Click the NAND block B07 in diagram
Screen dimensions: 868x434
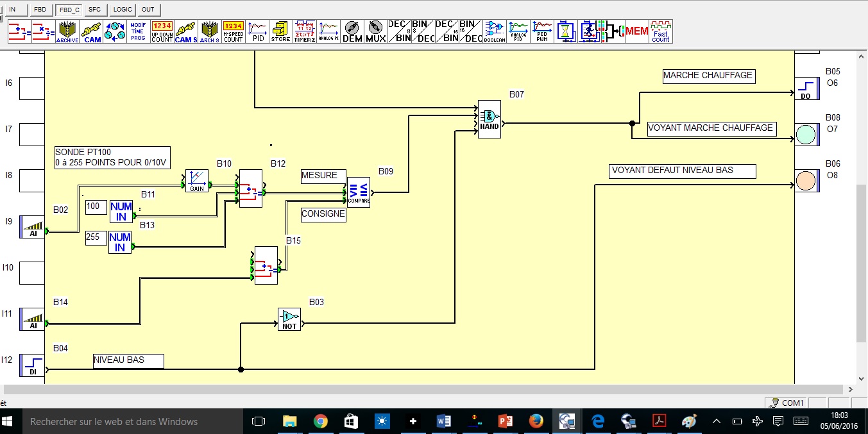[489, 119]
